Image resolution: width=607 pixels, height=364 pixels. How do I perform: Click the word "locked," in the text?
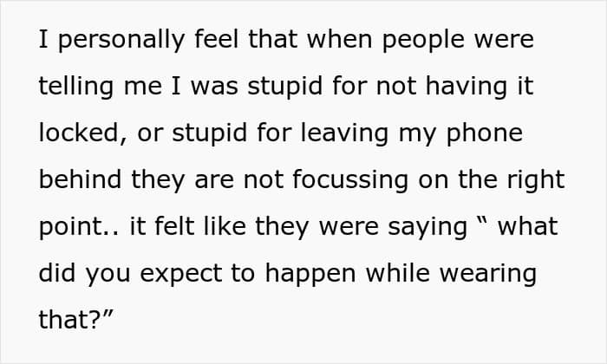coord(83,133)
